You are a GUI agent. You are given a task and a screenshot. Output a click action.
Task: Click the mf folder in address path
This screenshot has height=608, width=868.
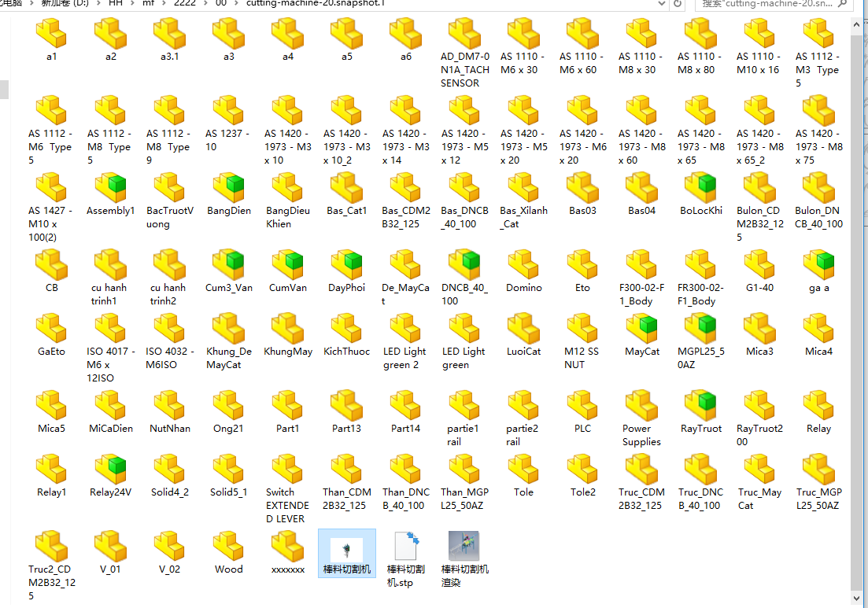(149, 3)
